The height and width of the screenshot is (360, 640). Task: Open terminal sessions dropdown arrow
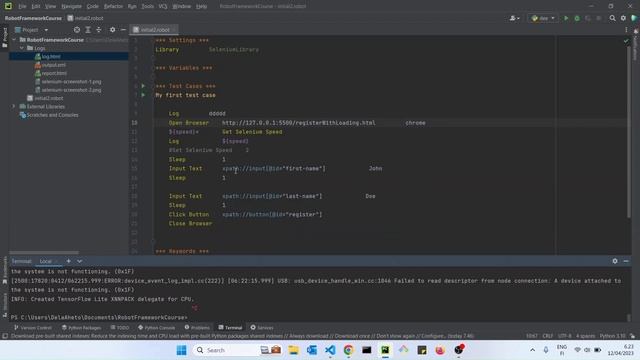[80, 261]
